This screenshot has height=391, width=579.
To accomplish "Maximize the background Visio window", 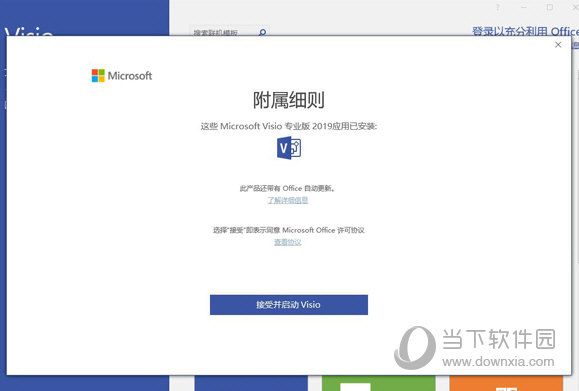I will tap(550, 7).
